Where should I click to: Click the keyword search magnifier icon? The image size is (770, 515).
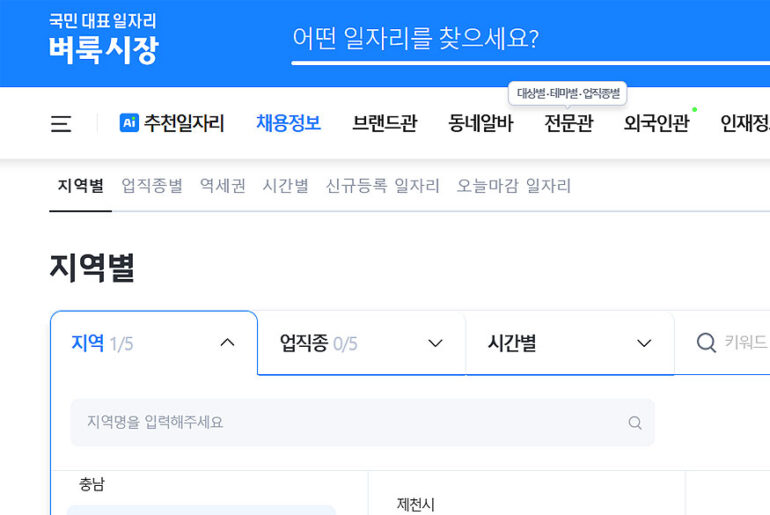(706, 343)
